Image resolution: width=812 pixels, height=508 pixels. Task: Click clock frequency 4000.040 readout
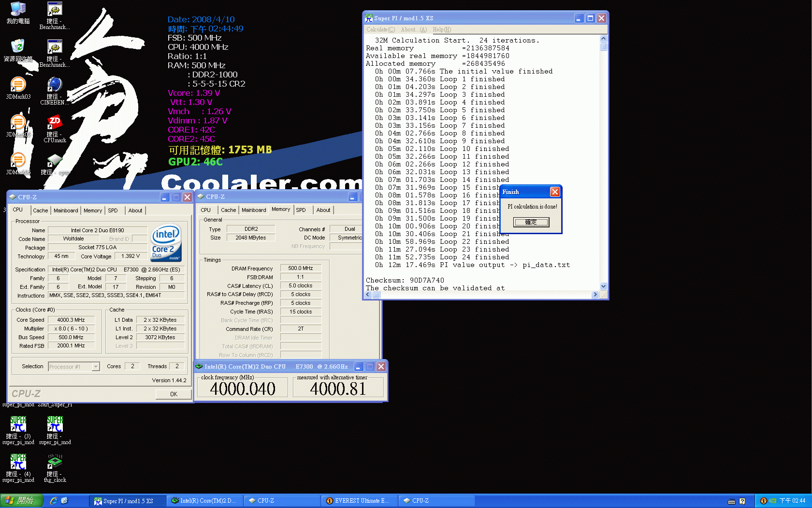(243, 388)
